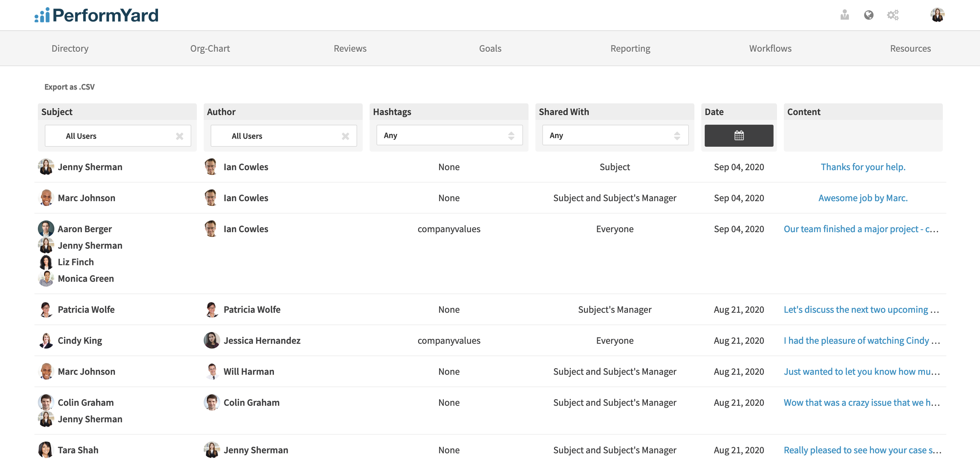Open the 'Awesome job by Marc.' feedback link
The height and width of the screenshot is (465, 980).
point(862,198)
